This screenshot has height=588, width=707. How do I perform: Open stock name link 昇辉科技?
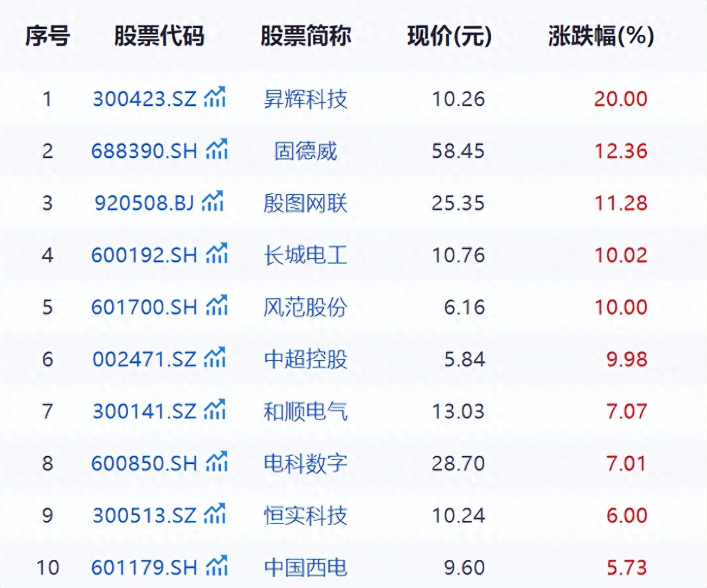click(x=305, y=99)
